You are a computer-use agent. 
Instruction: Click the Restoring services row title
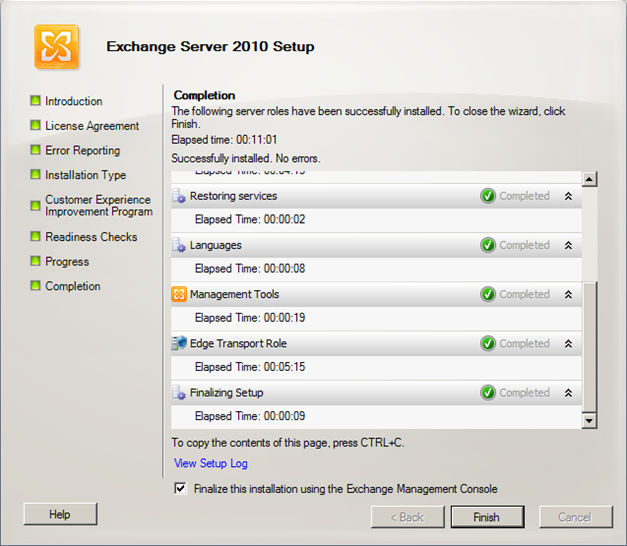pyautogui.click(x=234, y=196)
